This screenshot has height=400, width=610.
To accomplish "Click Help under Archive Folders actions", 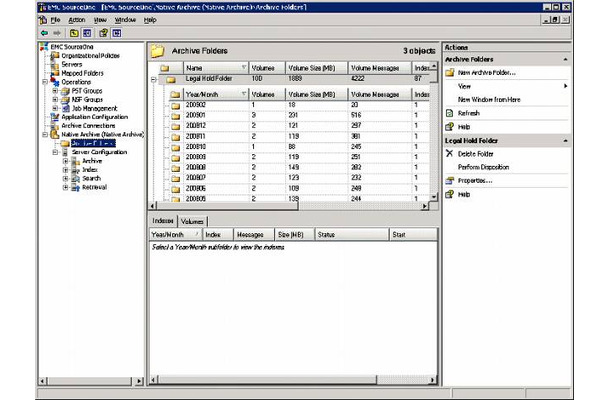I will 464,127.
